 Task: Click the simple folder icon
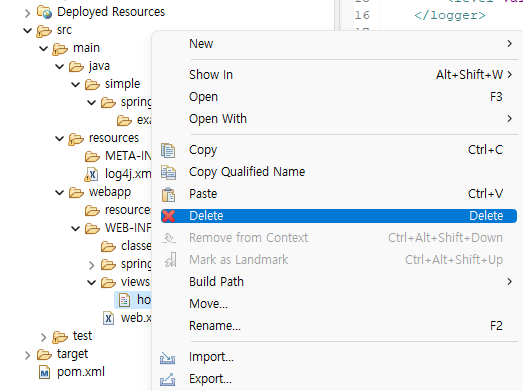(92, 85)
